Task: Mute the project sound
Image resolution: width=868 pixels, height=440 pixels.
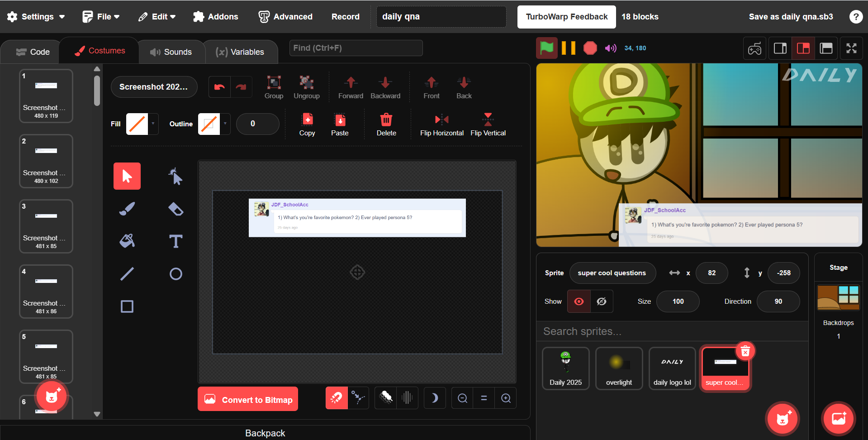Action: coord(611,48)
